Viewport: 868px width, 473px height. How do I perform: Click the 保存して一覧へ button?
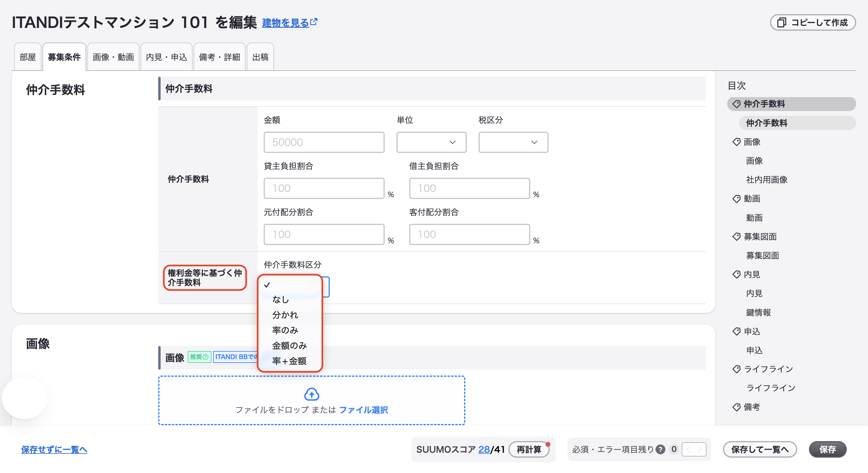[760, 449]
